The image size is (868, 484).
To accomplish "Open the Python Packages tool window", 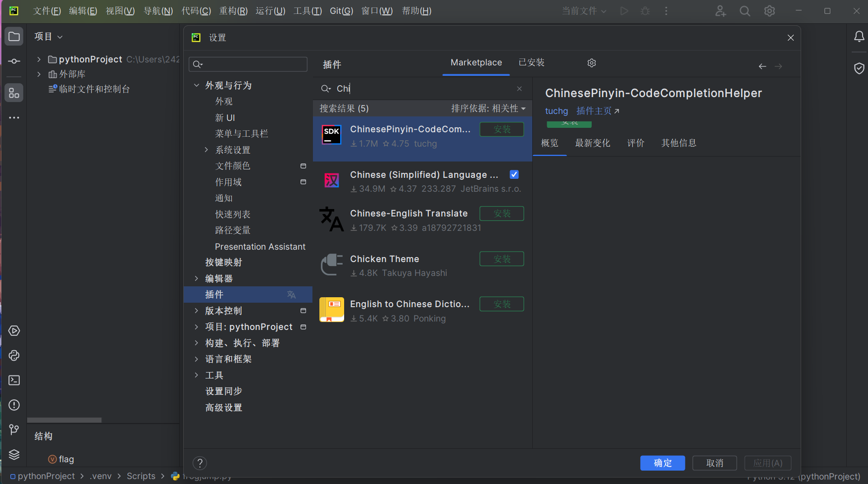I will pos(14,356).
